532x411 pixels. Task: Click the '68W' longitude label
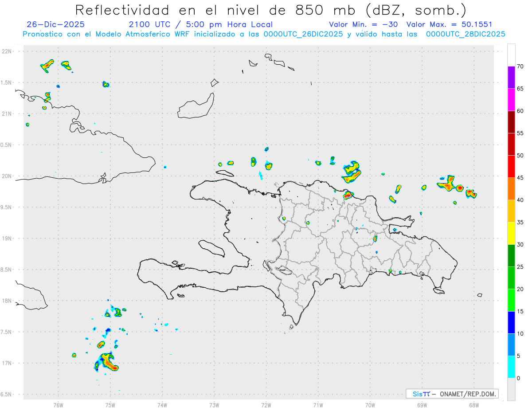(x=474, y=405)
